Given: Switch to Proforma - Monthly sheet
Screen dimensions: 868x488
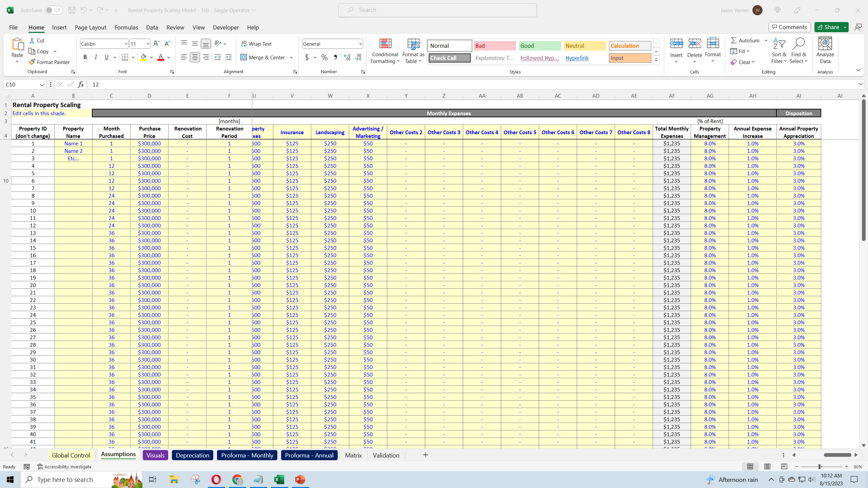Looking at the screenshot, I should pos(247,455).
